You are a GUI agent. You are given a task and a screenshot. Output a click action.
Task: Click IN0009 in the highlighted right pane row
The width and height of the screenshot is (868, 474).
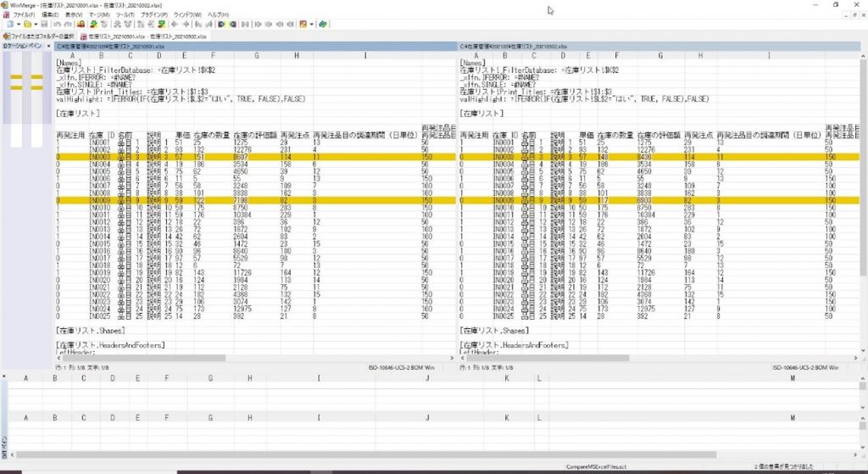tap(504, 200)
